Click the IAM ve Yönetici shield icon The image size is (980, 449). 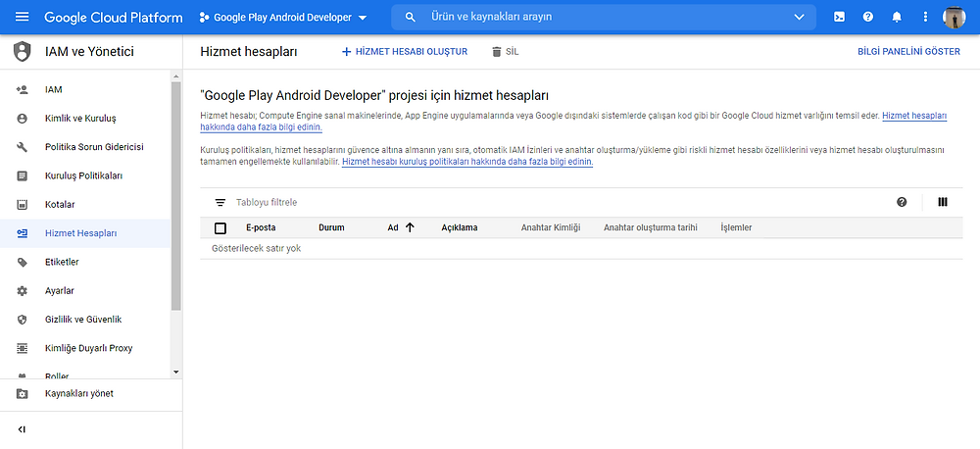(22, 52)
